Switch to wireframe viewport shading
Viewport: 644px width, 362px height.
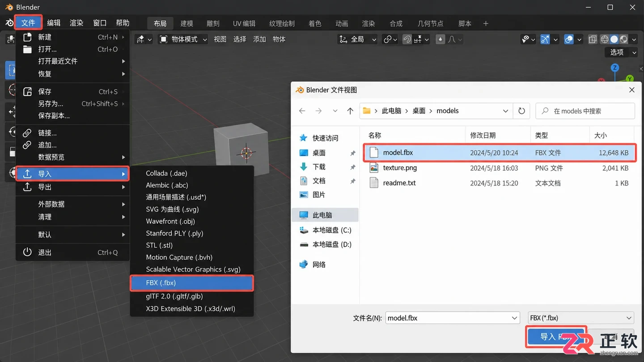(605, 39)
